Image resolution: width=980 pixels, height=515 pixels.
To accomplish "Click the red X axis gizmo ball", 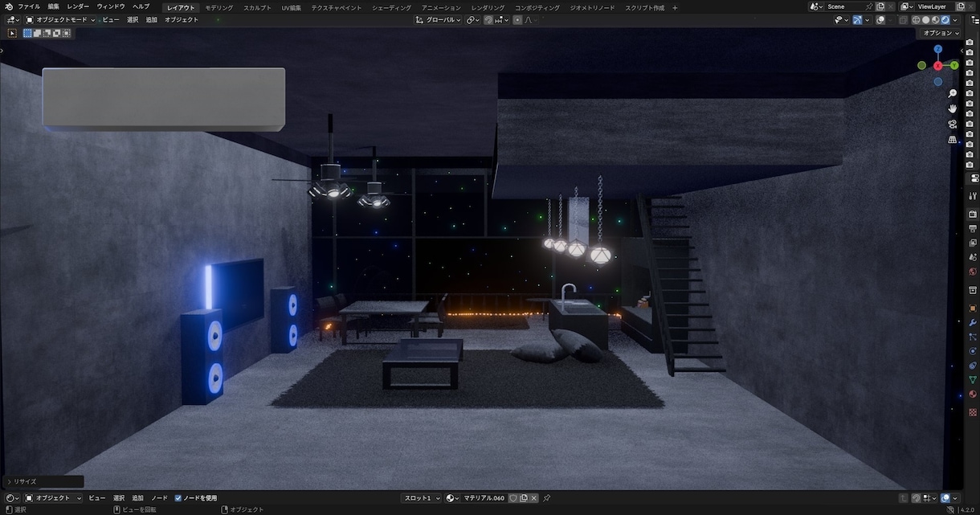I will pyautogui.click(x=937, y=66).
